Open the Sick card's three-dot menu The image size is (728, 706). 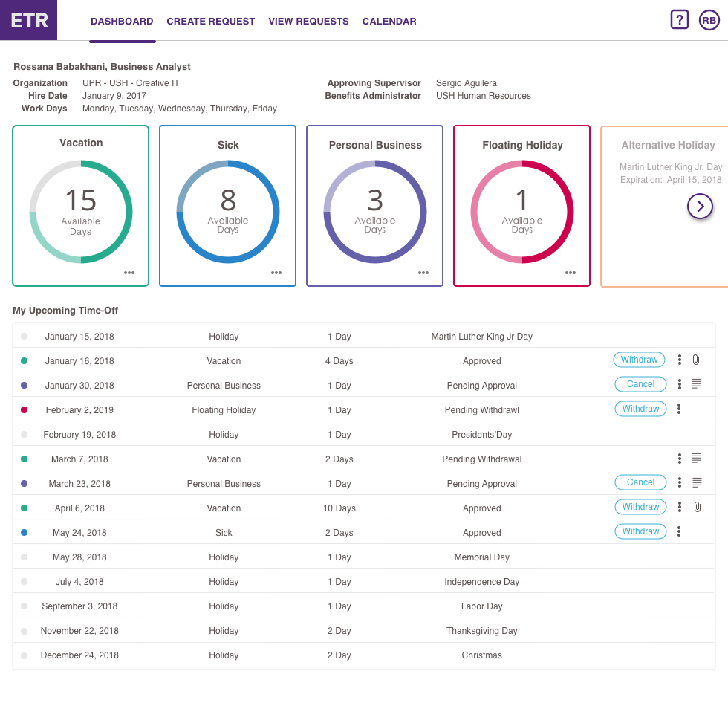click(276, 273)
